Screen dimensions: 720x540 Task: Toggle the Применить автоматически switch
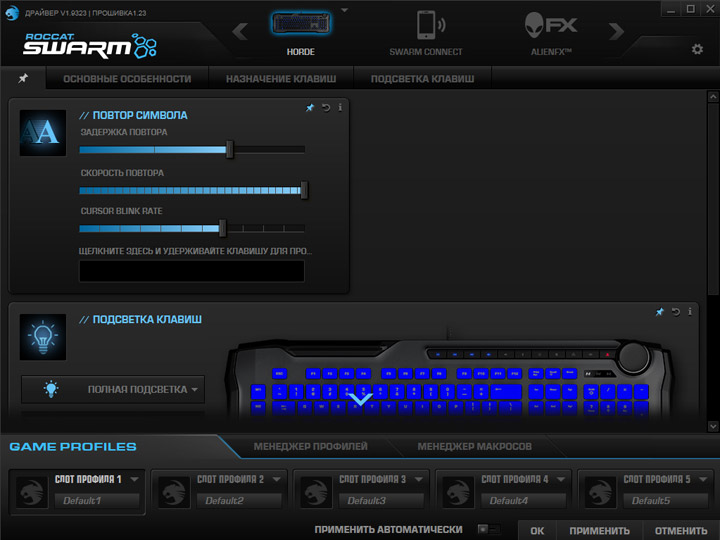click(488, 529)
